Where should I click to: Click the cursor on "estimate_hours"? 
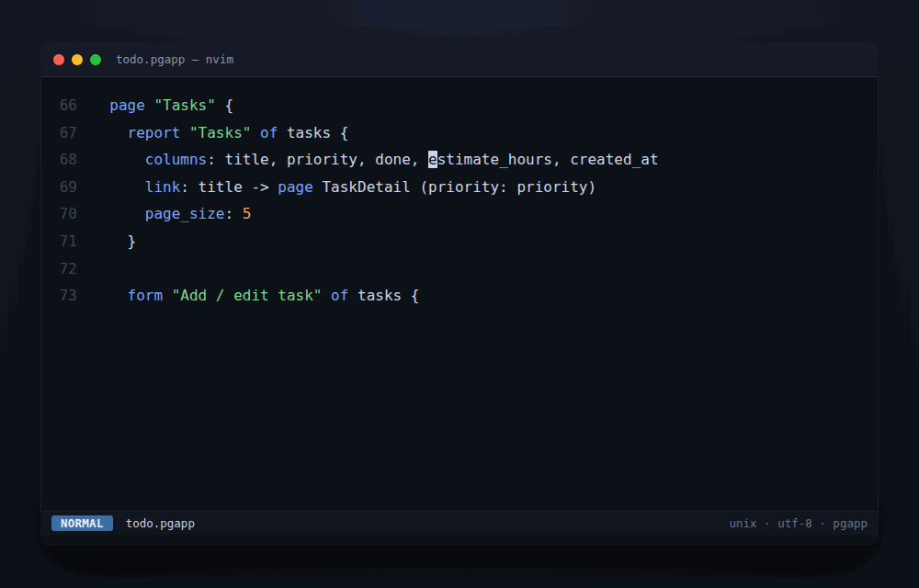(x=433, y=159)
